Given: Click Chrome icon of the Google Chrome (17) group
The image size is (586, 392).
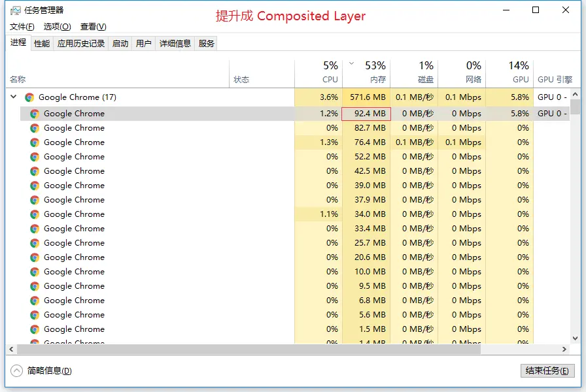Looking at the screenshot, I should [29, 97].
